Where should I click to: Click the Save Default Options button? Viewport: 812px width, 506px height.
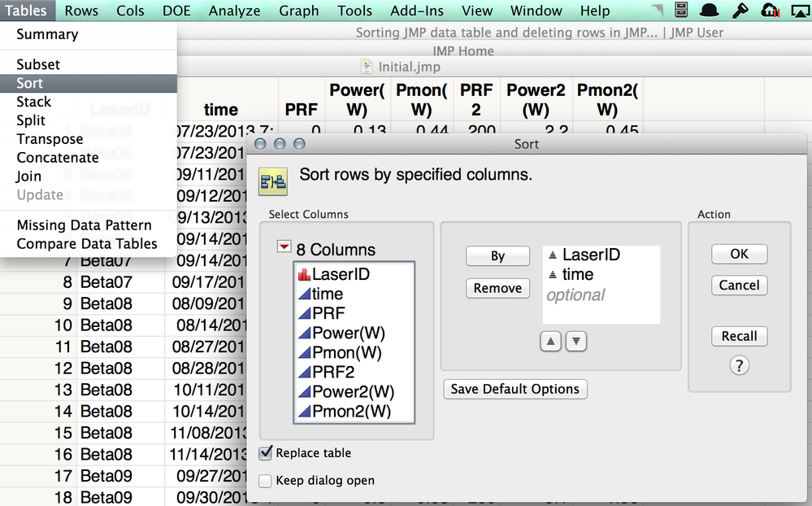[515, 389]
